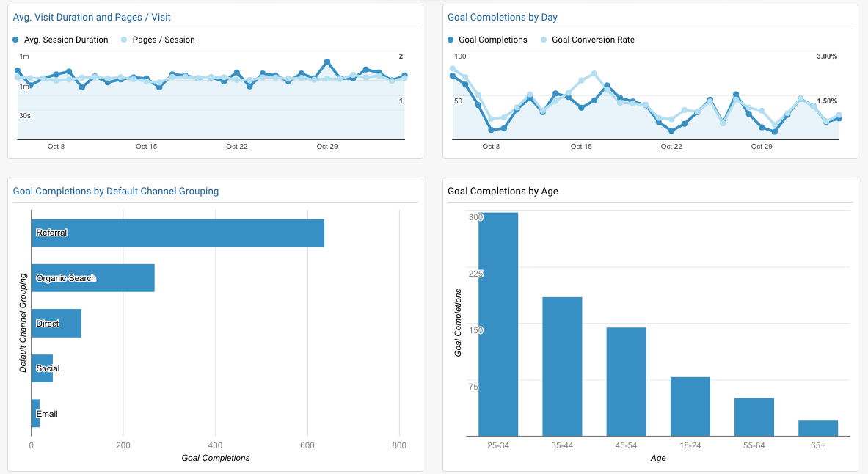
Task: Click the Avg. Session Duration legend dot
Action: tap(17, 40)
